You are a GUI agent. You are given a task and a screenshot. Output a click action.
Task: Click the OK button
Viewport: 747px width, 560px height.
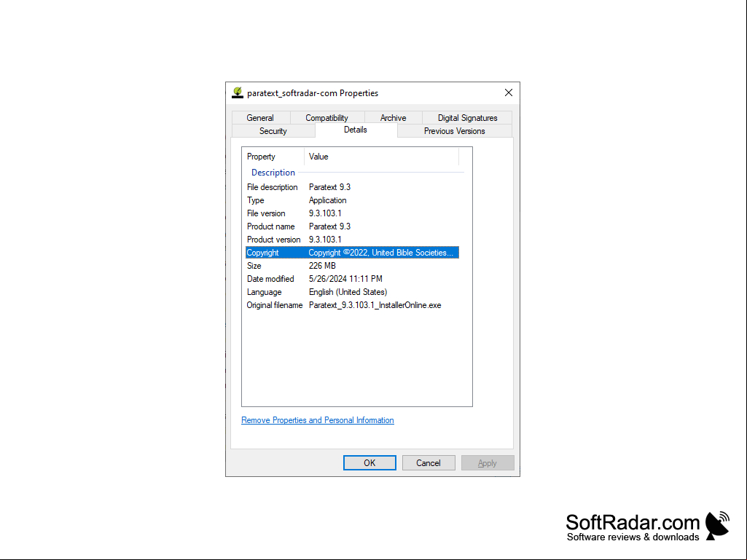[x=369, y=463]
